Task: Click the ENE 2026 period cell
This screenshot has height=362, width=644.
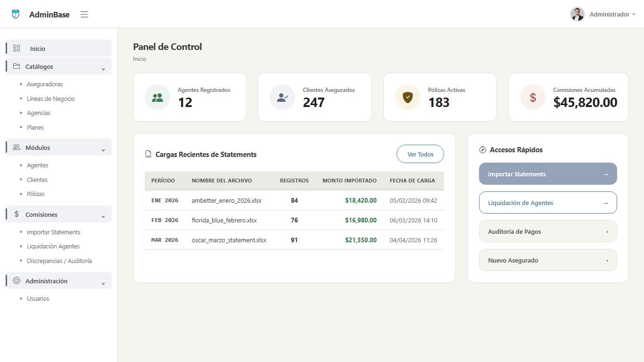Action: (x=165, y=200)
